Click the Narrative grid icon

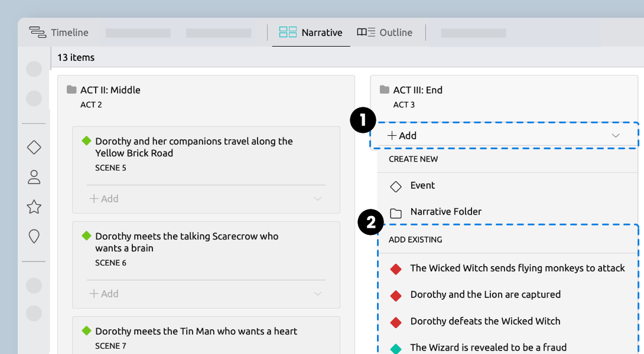click(x=288, y=32)
